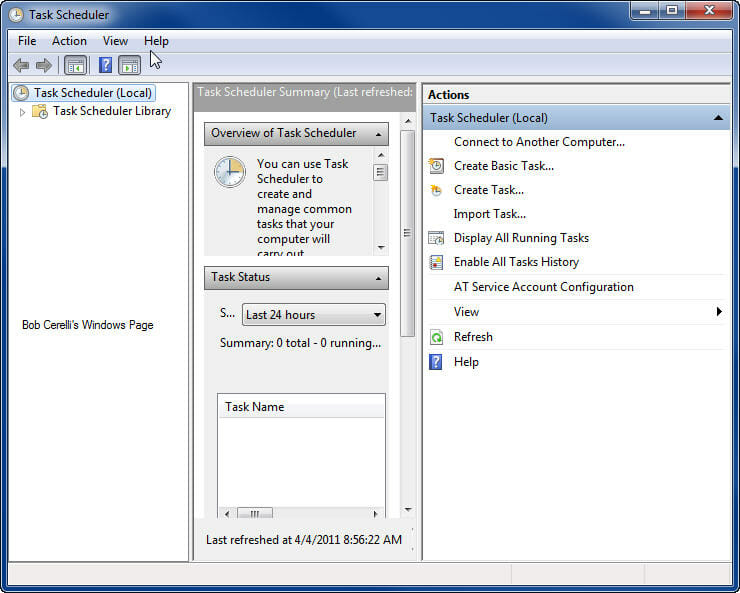This screenshot has height=593, width=740.
Task: Click the overview text scrollbar thumb
Action: tap(380, 172)
